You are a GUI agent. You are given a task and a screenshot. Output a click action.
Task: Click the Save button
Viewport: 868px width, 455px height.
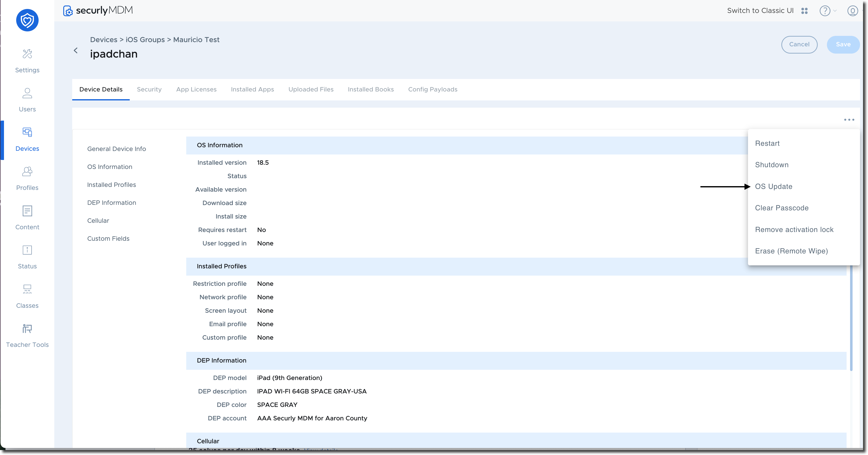point(843,45)
